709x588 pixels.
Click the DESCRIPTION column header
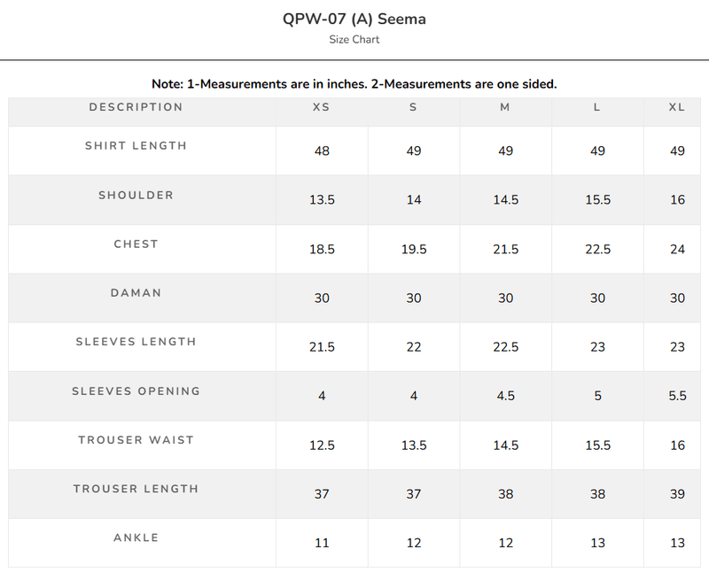tap(136, 107)
